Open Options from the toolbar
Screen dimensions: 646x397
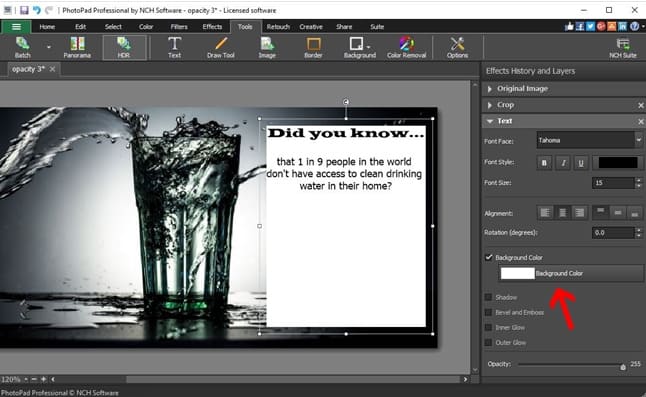[x=457, y=47]
